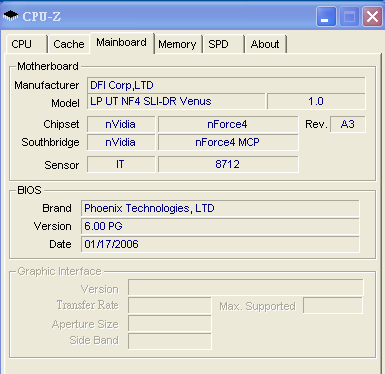
Task: Click the Chipset vendor nVidia field
Action: point(121,124)
